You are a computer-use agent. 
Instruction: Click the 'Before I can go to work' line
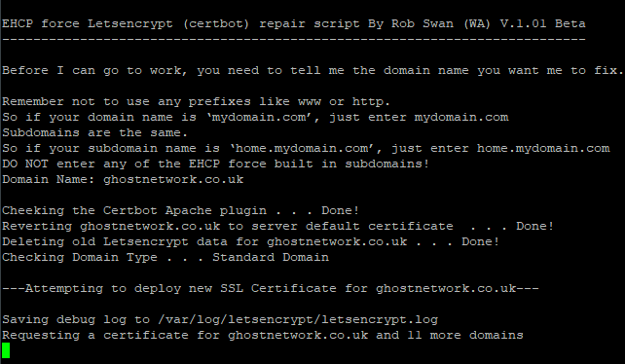click(x=312, y=71)
